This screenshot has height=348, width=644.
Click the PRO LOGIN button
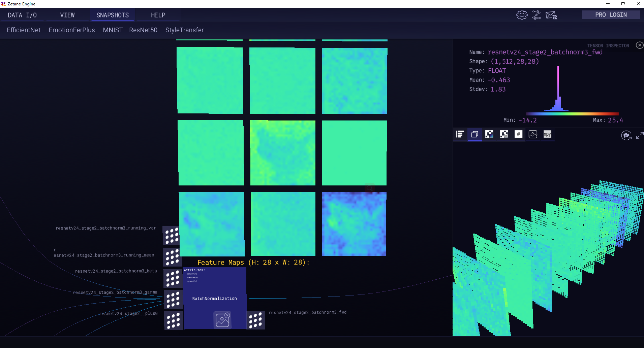pyautogui.click(x=610, y=14)
